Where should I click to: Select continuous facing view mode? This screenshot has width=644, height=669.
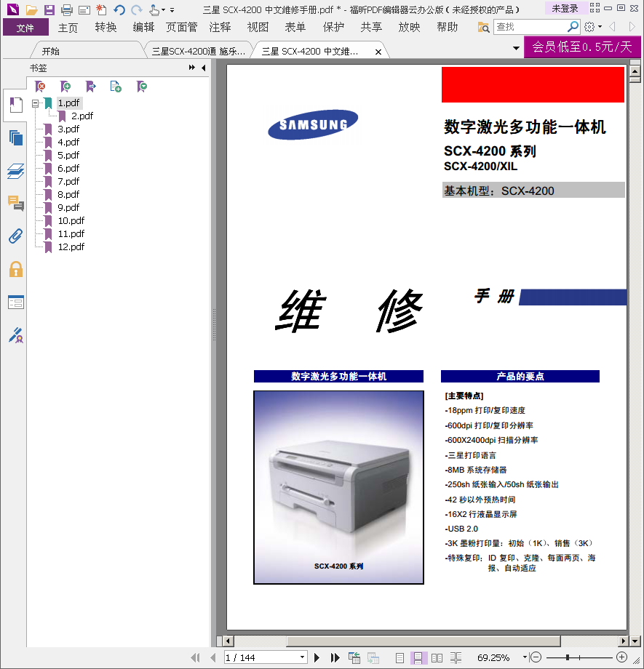pyautogui.click(x=456, y=658)
